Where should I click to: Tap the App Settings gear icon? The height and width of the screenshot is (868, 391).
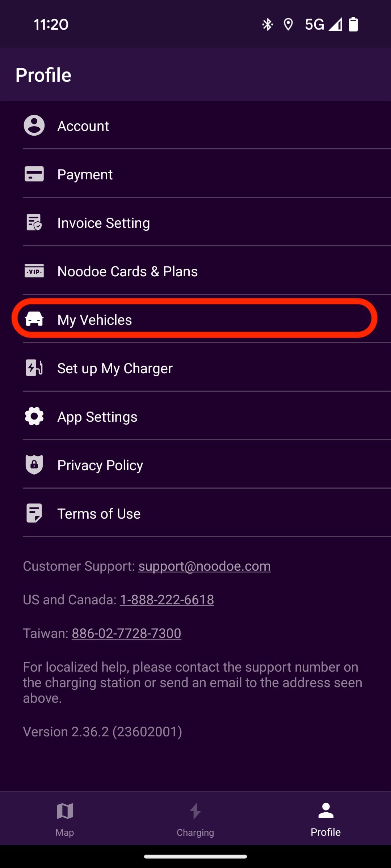click(x=34, y=416)
